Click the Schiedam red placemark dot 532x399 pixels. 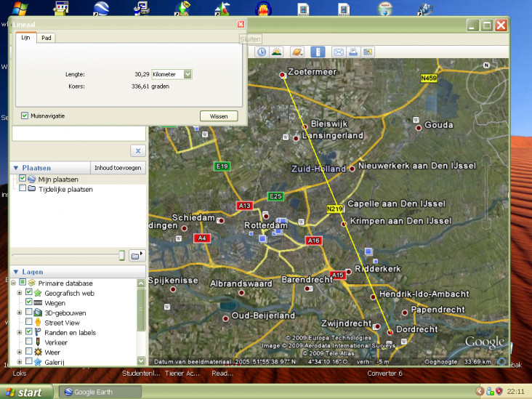pyautogui.click(x=222, y=221)
